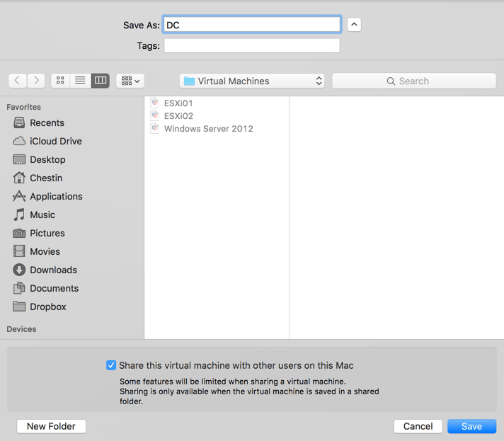Select Applications in Favorites sidebar
This screenshot has height=441, width=504.
pyautogui.click(x=56, y=197)
